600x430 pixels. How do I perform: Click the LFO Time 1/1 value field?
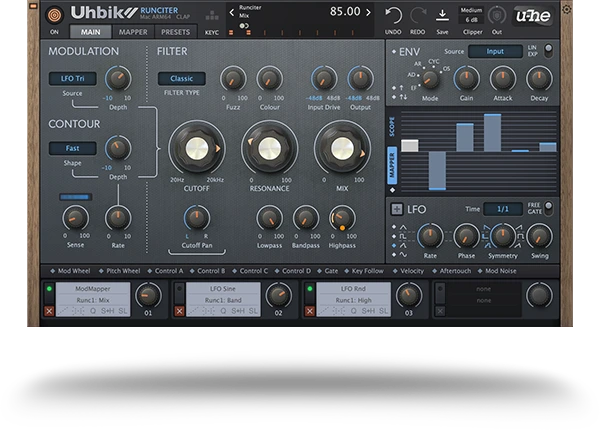coord(502,209)
